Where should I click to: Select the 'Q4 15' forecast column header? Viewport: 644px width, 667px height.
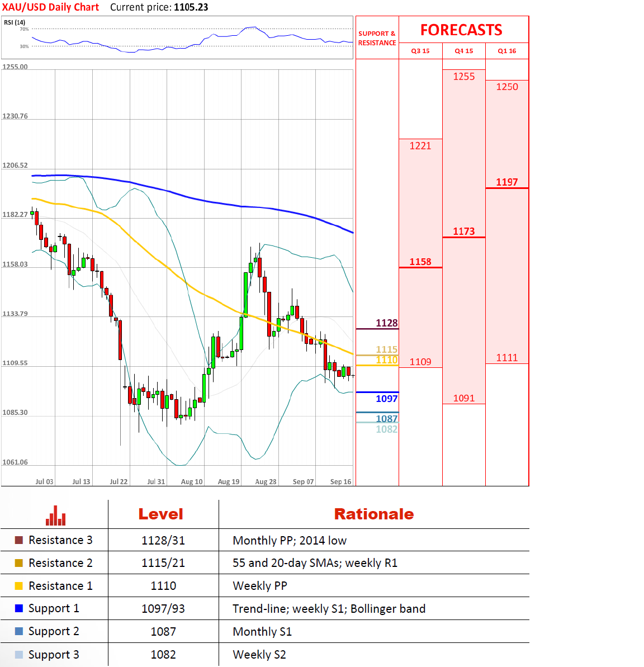pos(463,51)
